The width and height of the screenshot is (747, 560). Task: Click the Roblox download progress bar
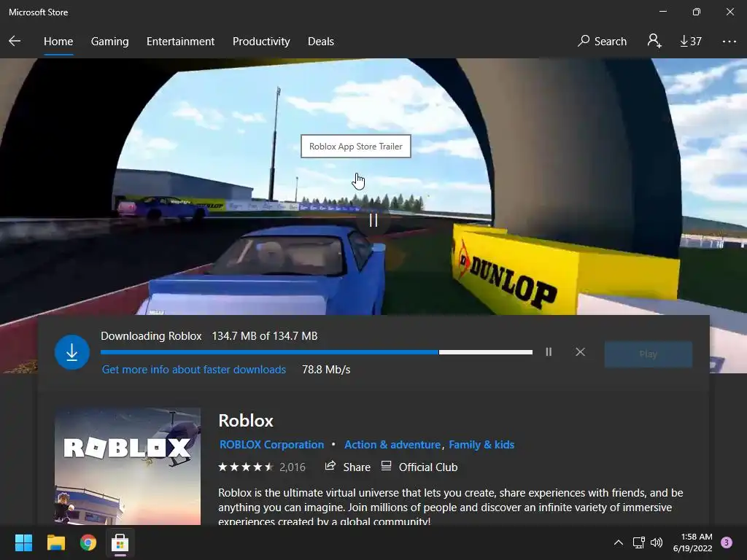317,352
